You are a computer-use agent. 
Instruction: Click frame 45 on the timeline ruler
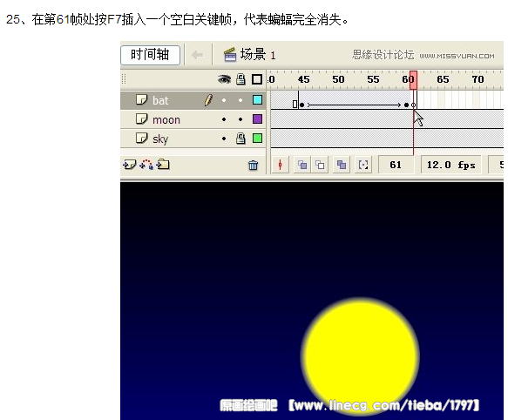pyautogui.click(x=303, y=79)
